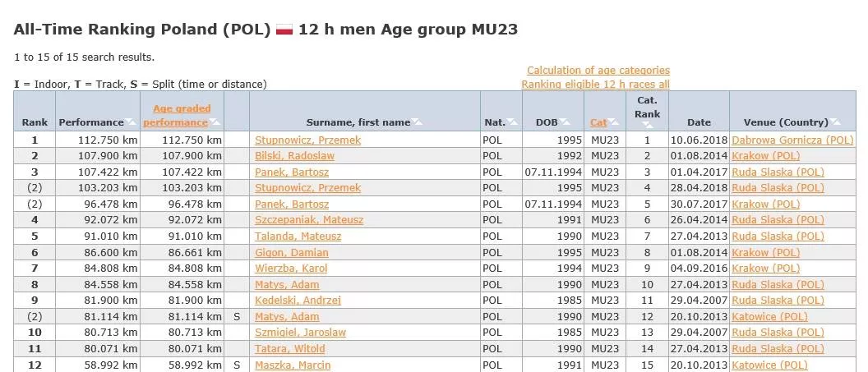Viewport: 868px width, 372px height.
Task: Visit Katowice (POL) venue for Matys, Adam
Action: tap(769, 316)
